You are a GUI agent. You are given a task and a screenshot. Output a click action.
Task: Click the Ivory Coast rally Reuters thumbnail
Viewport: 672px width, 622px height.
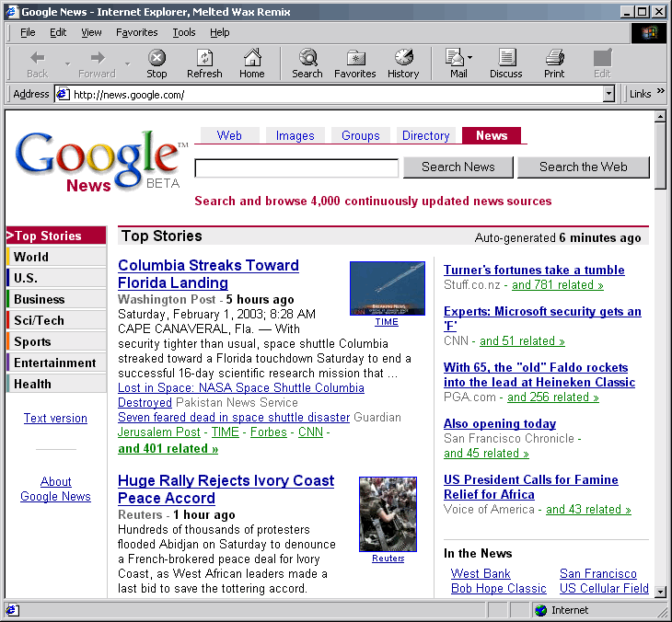pyautogui.click(x=388, y=514)
